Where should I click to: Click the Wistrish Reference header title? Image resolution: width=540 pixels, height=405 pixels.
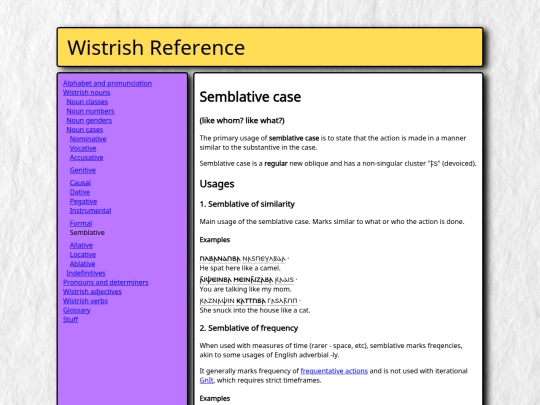pyautogui.click(x=156, y=48)
